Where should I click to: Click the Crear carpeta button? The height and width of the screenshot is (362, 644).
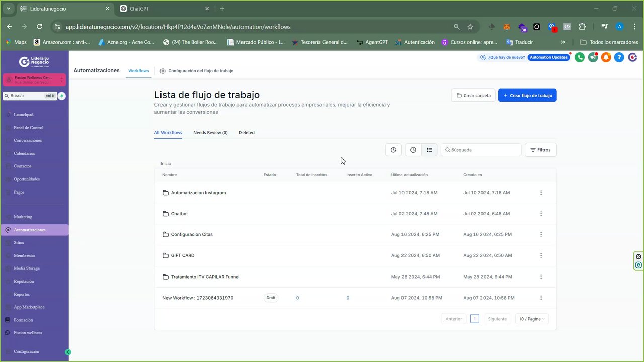(x=473, y=95)
